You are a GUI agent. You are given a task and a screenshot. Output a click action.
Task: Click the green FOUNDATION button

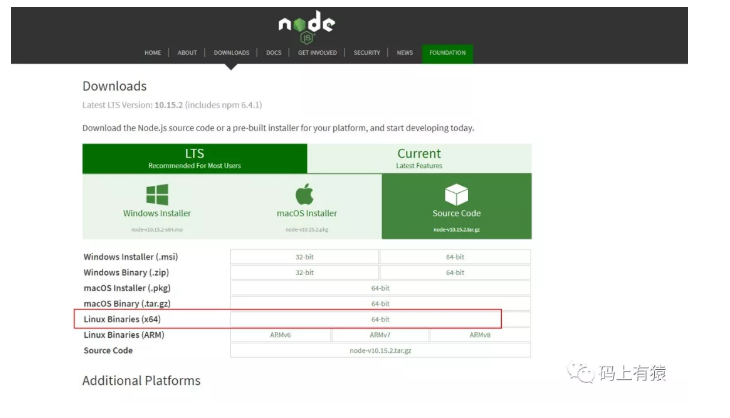447,53
